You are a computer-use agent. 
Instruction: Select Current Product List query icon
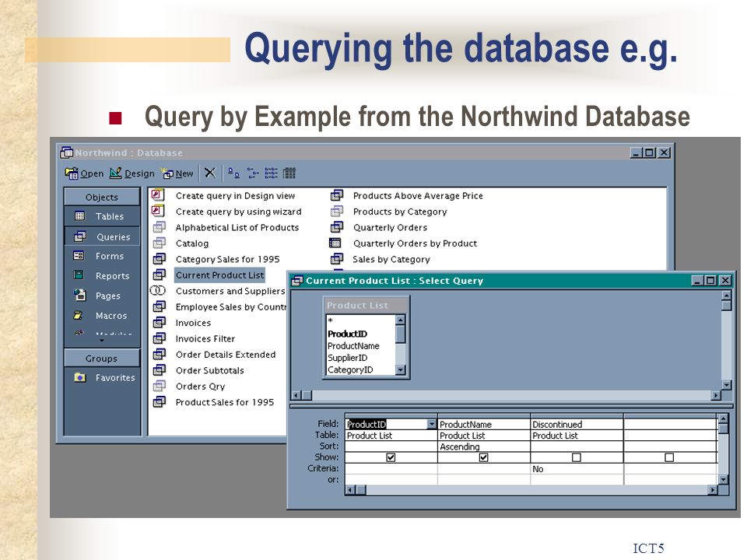coord(159,275)
